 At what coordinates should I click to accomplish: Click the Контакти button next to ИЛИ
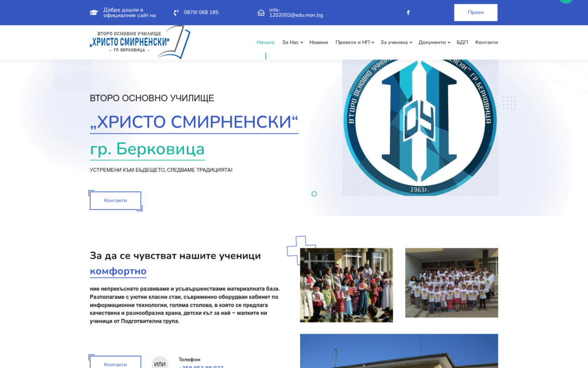(x=115, y=362)
